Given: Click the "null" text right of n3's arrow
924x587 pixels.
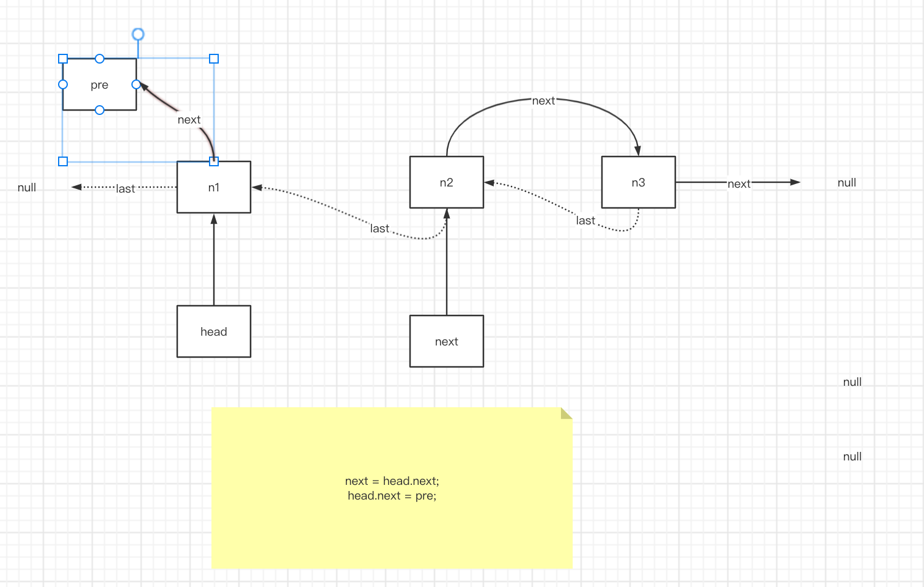Looking at the screenshot, I should click(x=847, y=183).
